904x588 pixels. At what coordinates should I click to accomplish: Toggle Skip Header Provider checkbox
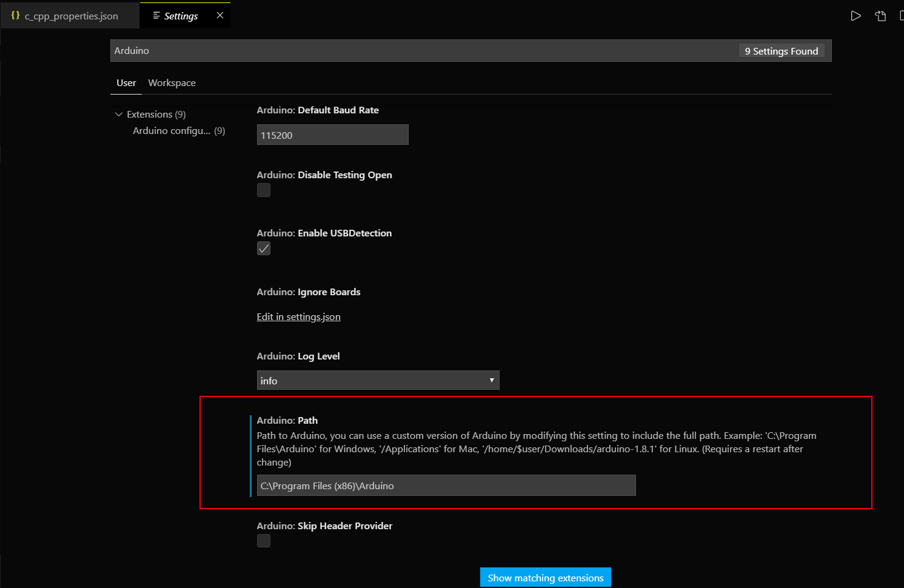264,541
